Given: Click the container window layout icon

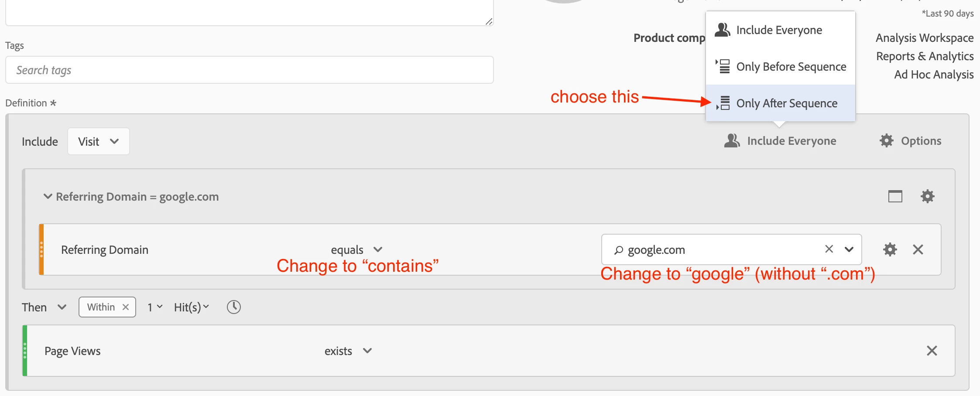Looking at the screenshot, I should pyautogui.click(x=895, y=196).
